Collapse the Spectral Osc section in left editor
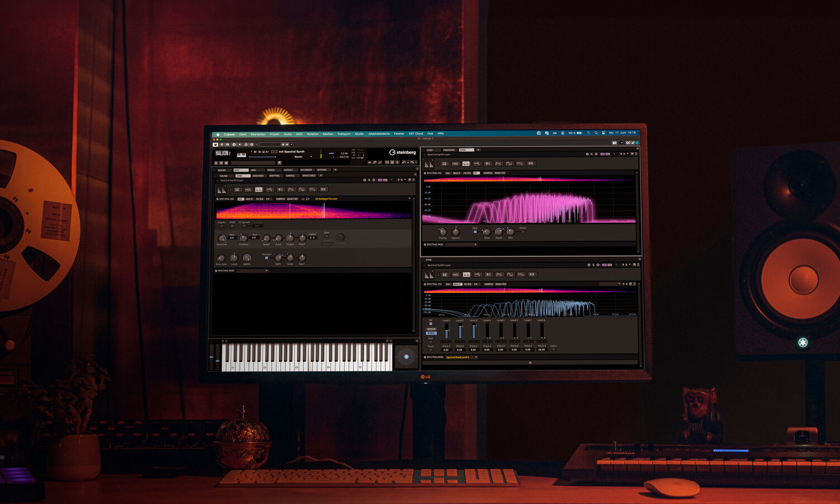Screen dimensions: 840x504 tap(217, 199)
